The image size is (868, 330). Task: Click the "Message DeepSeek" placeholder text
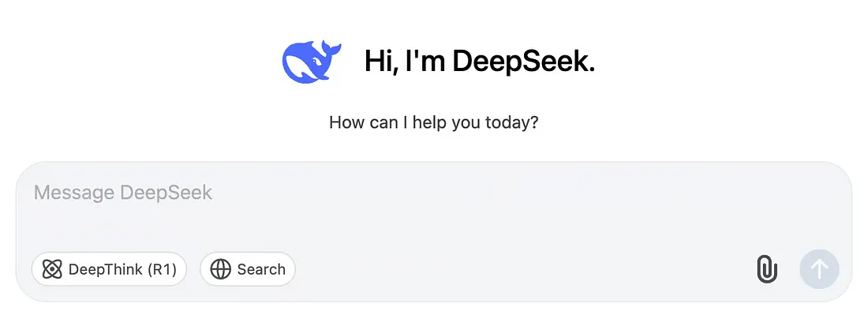123,193
